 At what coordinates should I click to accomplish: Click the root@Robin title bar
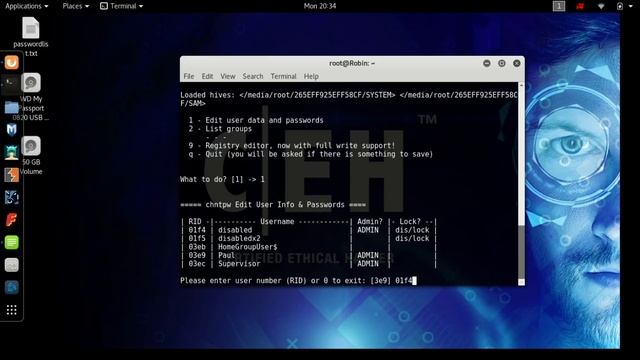[352, 63]
